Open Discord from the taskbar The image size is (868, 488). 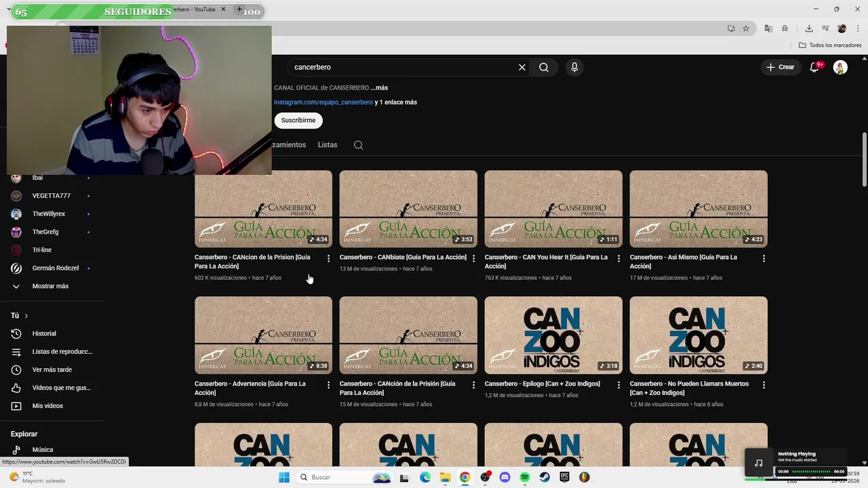(x=505, y=477)
